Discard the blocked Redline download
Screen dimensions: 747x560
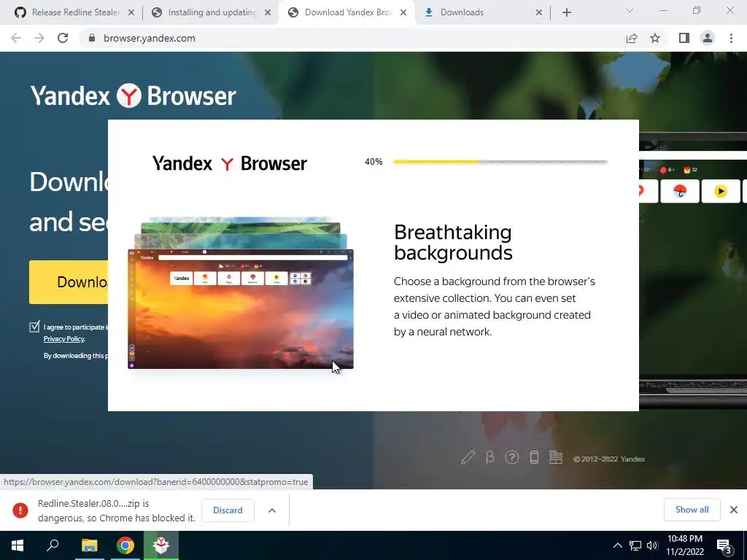coord(228,510)
